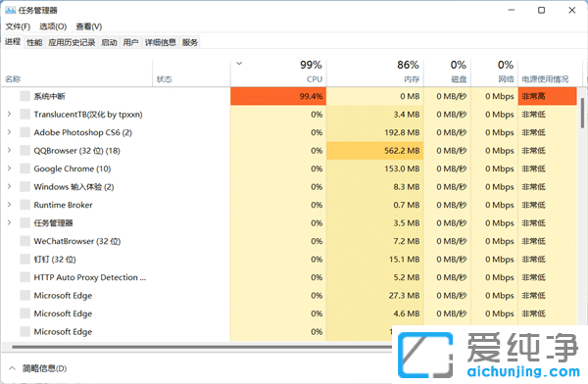Sort by the 状态 column header

pos(191,73)
